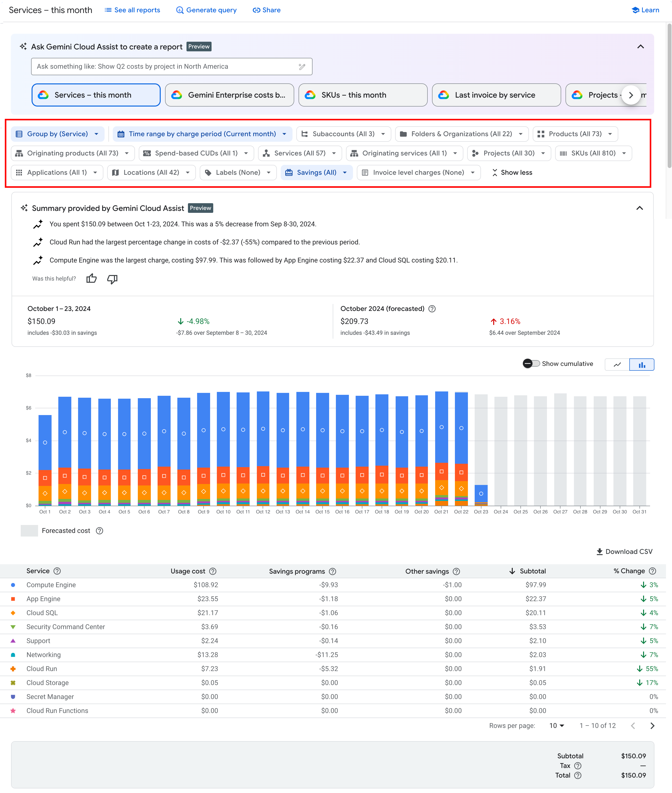Select Gemini Enterprise costs report chip
This screenshot has width=672, height=793.
[229, 95]
